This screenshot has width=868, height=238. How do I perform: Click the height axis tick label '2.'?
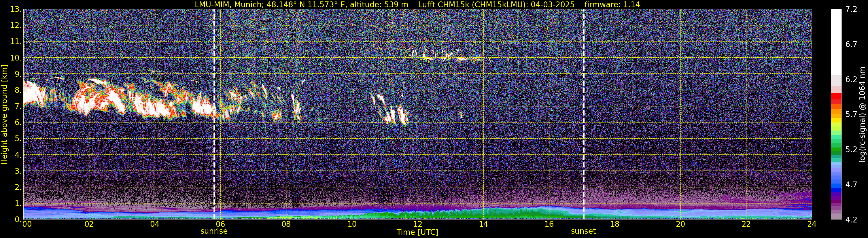click(x=18, y=187)
